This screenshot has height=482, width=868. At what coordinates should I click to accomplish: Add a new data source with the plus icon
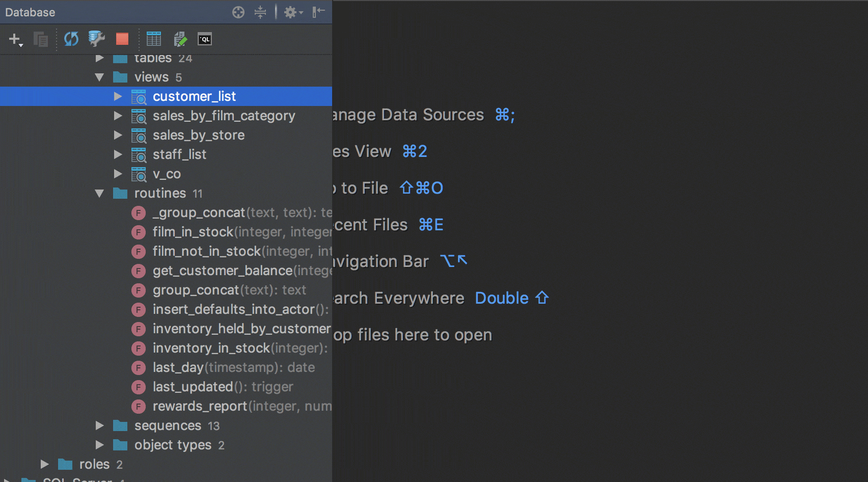point(15,39)
